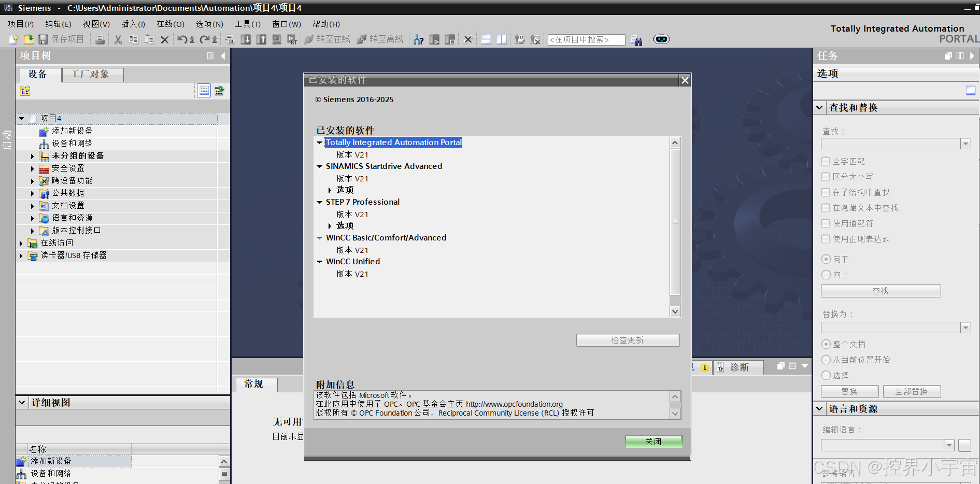Click the robot assistant icon in toolbar

[661, 39]
